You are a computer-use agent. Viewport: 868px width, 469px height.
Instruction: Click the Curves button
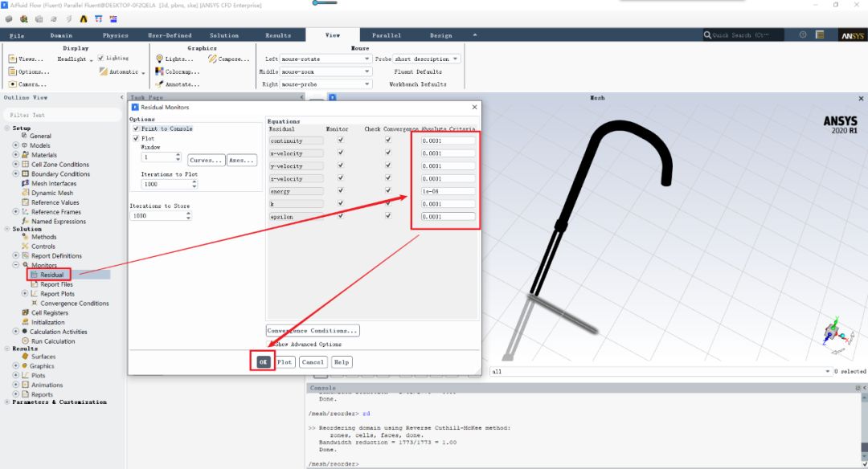click(x=206, y=160)
